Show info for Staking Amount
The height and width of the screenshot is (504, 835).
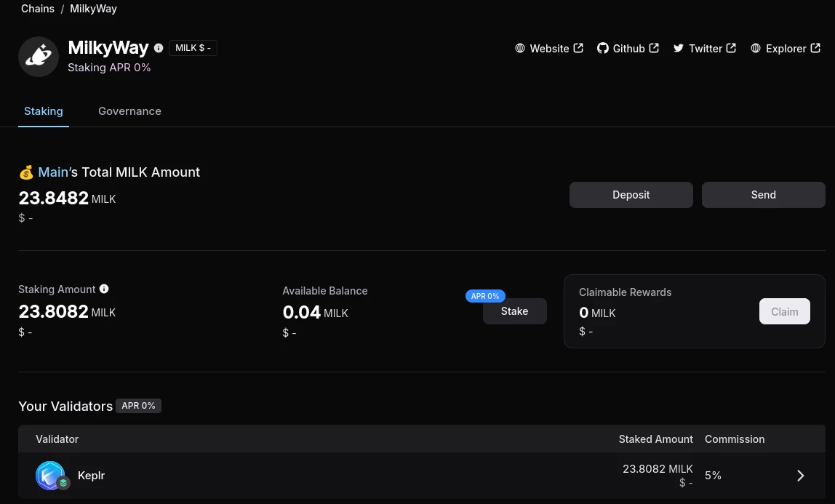click(x=104, y=289)
